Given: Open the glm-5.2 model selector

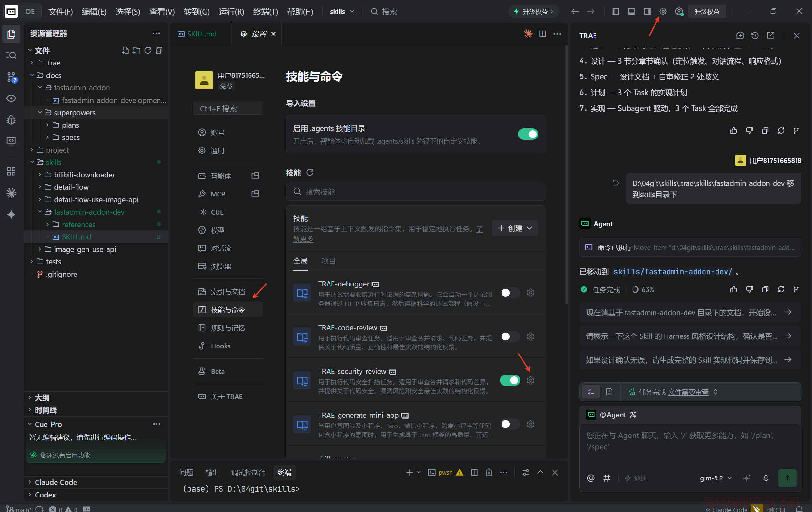Looking at the screenshot, I should [x=716, y=478].
